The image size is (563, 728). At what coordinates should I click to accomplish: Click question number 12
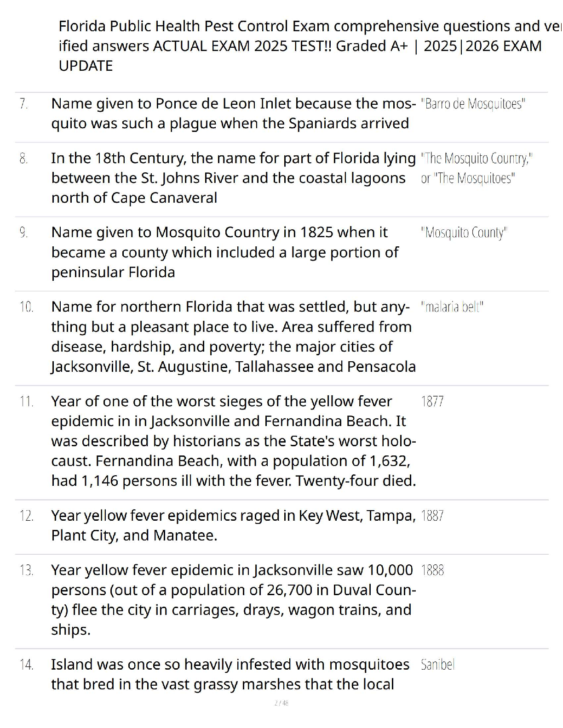26,516
